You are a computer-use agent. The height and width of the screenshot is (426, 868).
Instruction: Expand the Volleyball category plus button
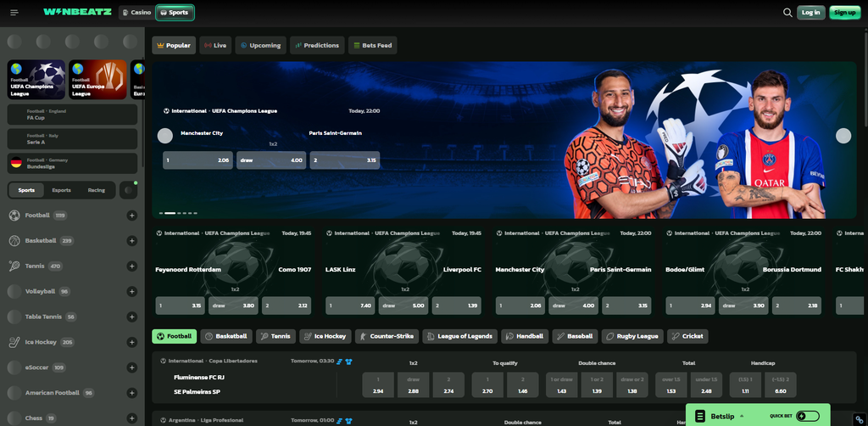click(131, 291)
